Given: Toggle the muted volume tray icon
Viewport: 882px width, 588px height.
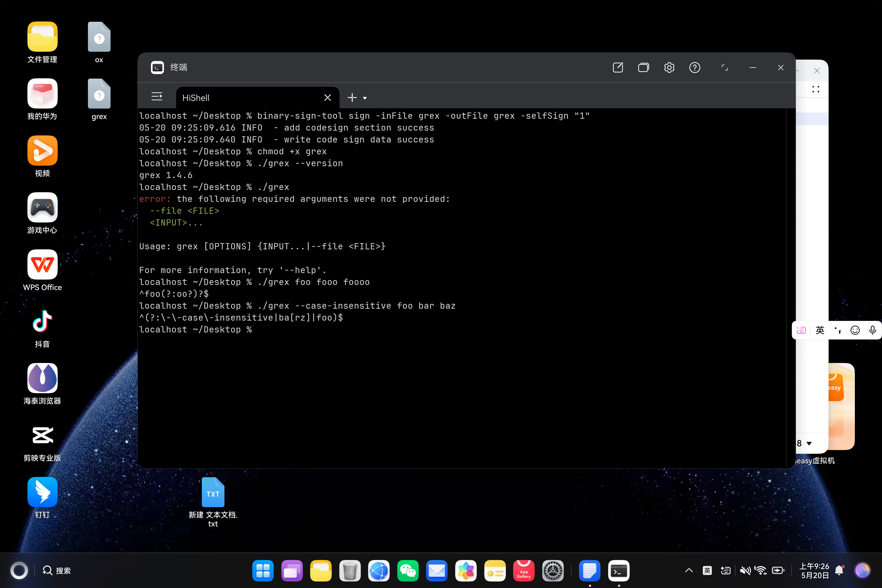Looking at the screenshot, I should [745, 570].
